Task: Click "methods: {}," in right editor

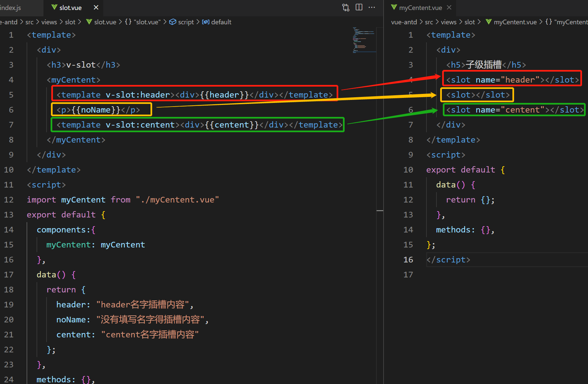Action: (465, 230)
